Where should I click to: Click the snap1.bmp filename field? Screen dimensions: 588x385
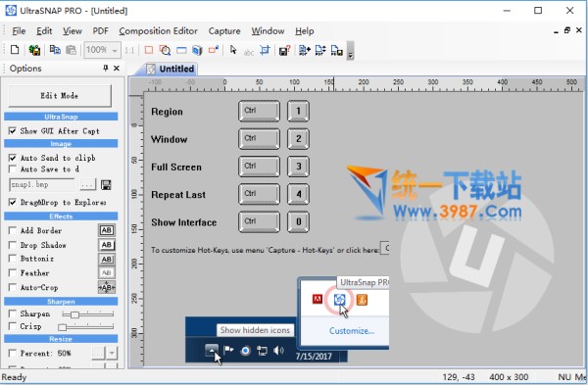41,185
